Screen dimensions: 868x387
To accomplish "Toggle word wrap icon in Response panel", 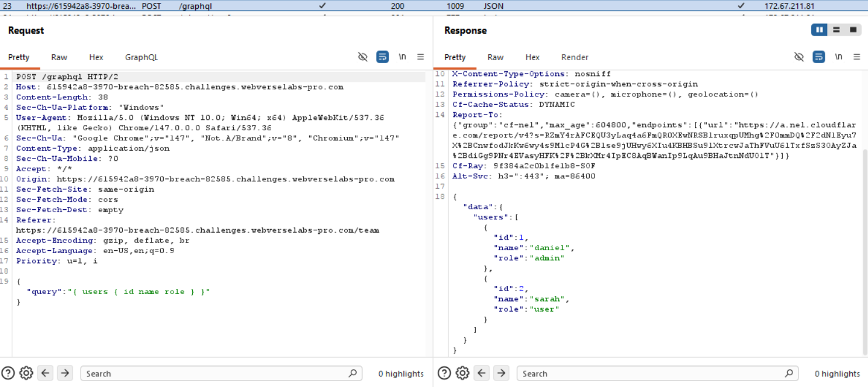I will pos(819,57).
